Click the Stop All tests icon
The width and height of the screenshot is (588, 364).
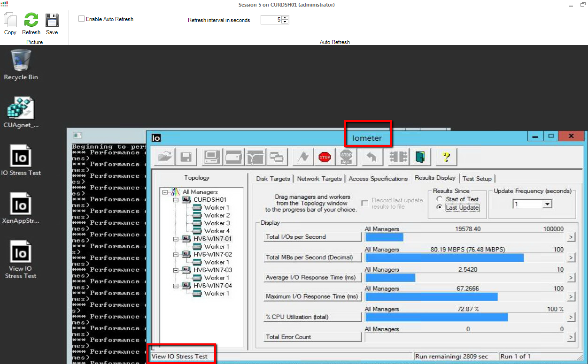(x=346, y=157)
